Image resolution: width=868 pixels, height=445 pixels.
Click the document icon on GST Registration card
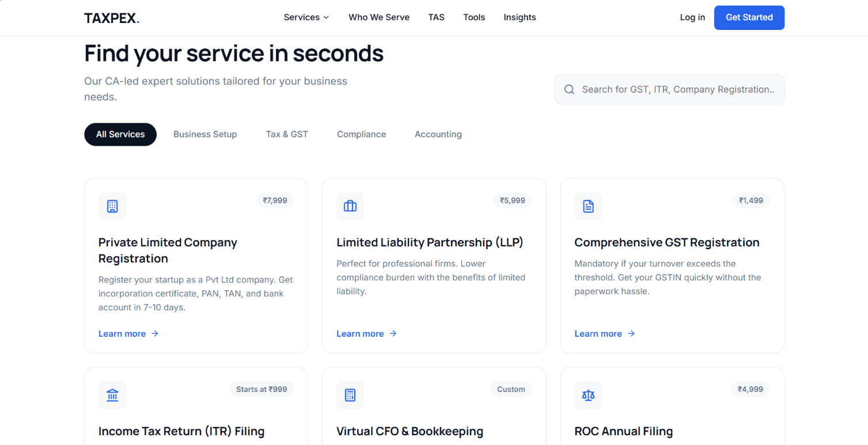588,206
